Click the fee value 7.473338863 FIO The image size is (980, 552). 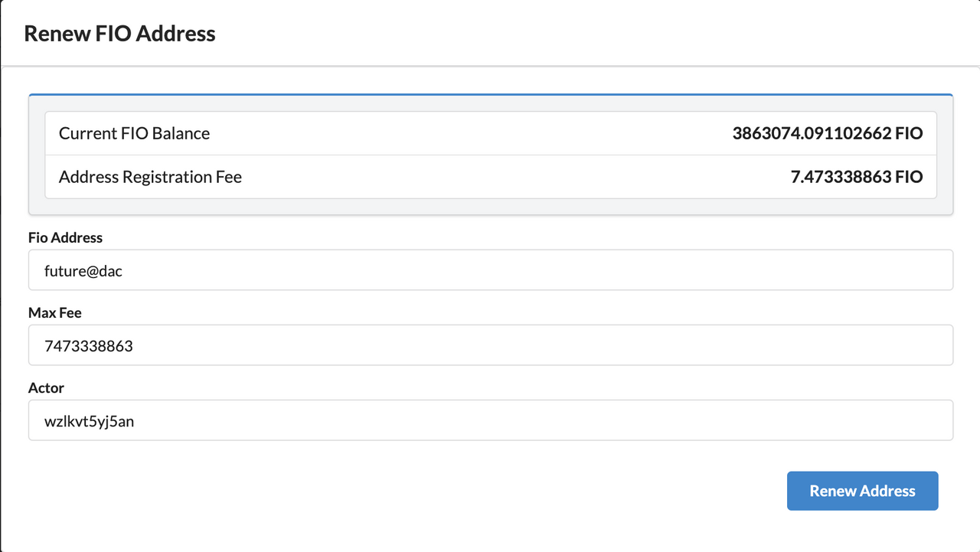coord(857,177)
